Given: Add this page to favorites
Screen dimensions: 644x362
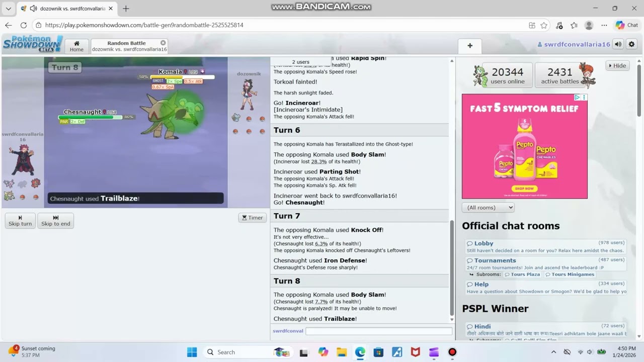Looking at the screenshot, I should 544,25.
